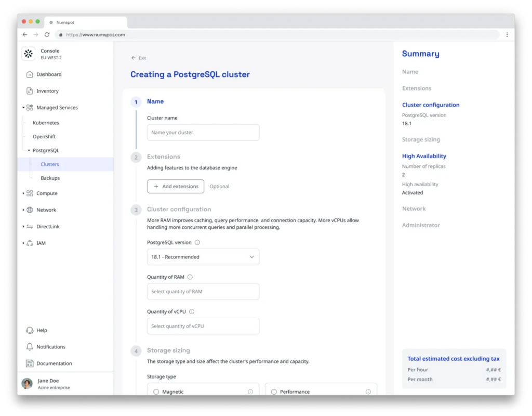Click the browser back arrow
This screenshot has width=532, height=416.
click(25, 35)
